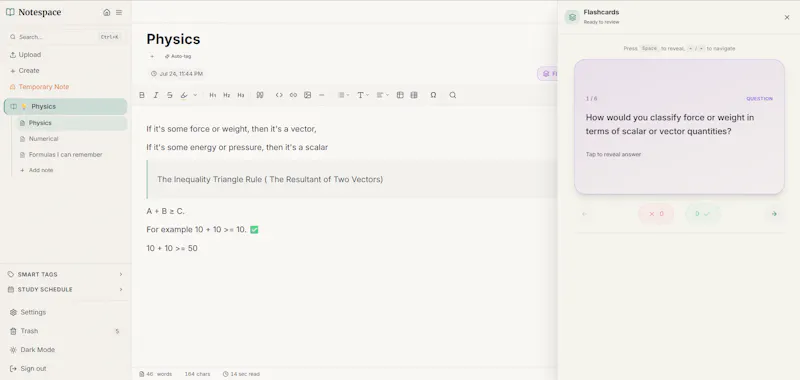This screenshot has width=800, height=380.
Task: Open the list style dropdown
Action: (x=343, y=95)
